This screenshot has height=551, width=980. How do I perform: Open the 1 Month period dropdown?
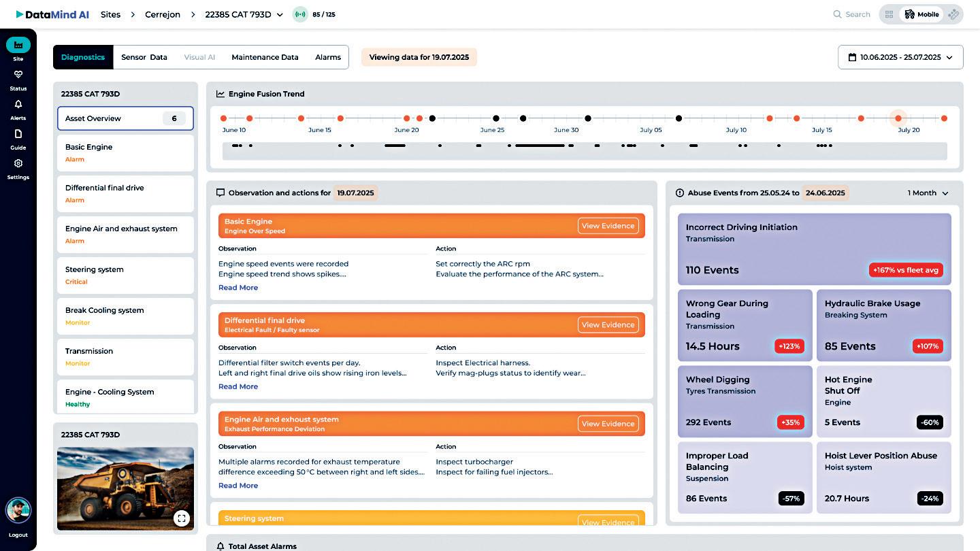(x=928, y=193)
